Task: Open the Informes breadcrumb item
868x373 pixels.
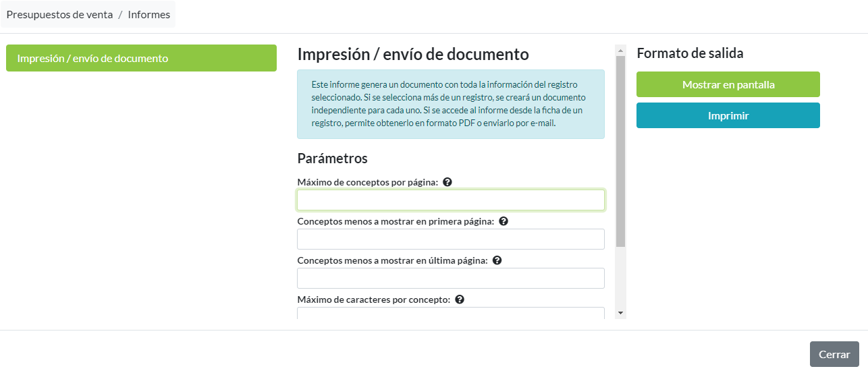Action: click(148, 14)
